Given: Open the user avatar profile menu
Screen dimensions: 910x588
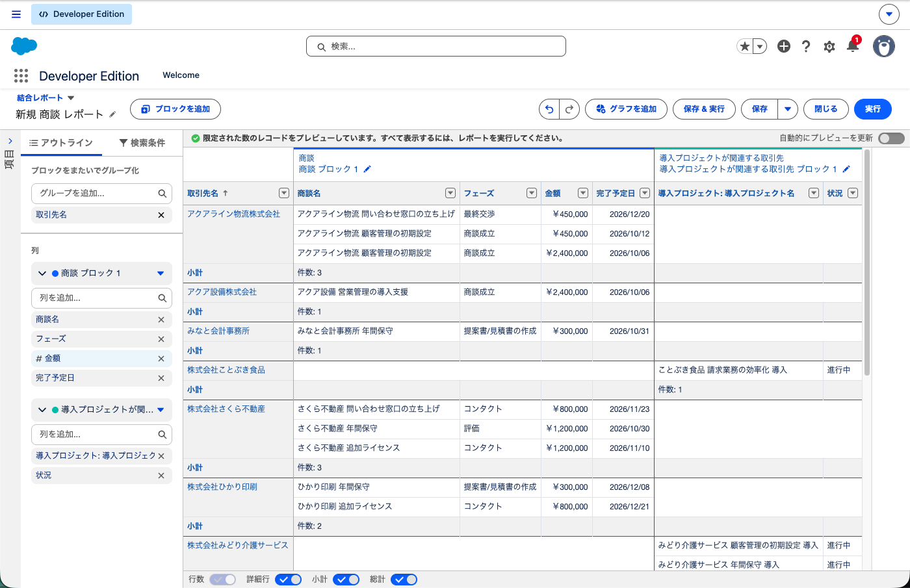Looking at the screenshot, I should click(884, 46).
